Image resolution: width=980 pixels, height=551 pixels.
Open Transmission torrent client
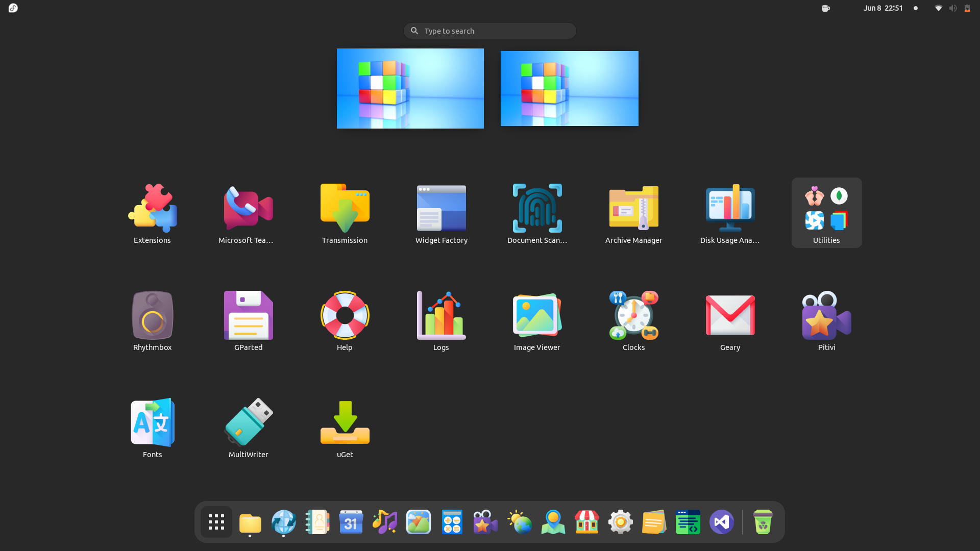tap(345, 213)
